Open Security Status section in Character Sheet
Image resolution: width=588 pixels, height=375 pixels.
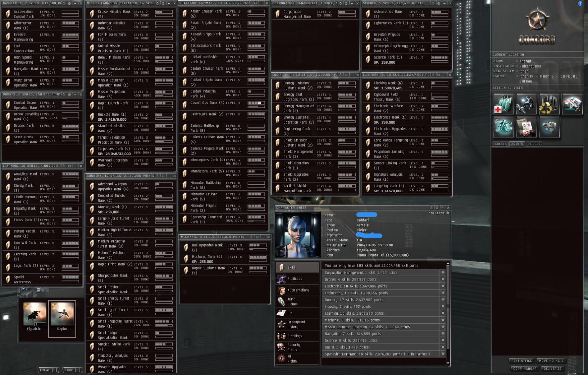pos(297,347)
